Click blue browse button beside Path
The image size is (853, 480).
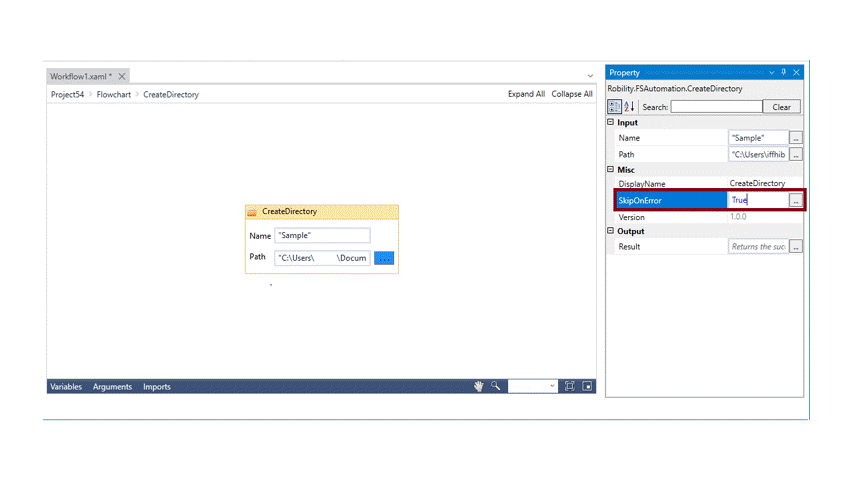pyautogui.click(x=384, y=258)
